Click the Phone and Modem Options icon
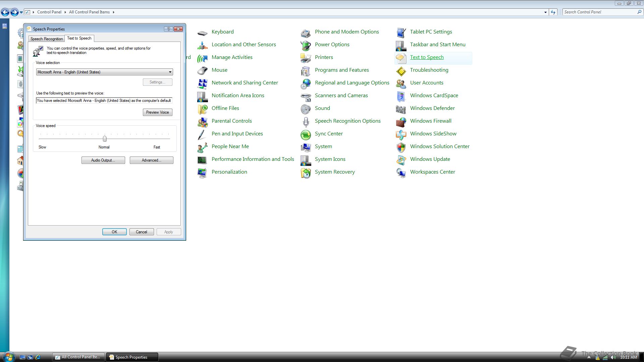 [x=306, y=33]
